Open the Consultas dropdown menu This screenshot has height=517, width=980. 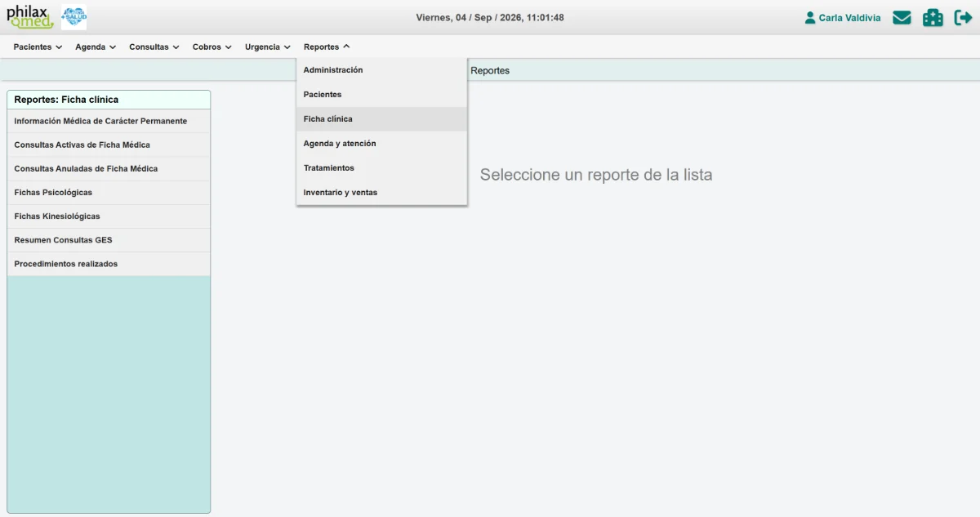click(x=154, y=47)
